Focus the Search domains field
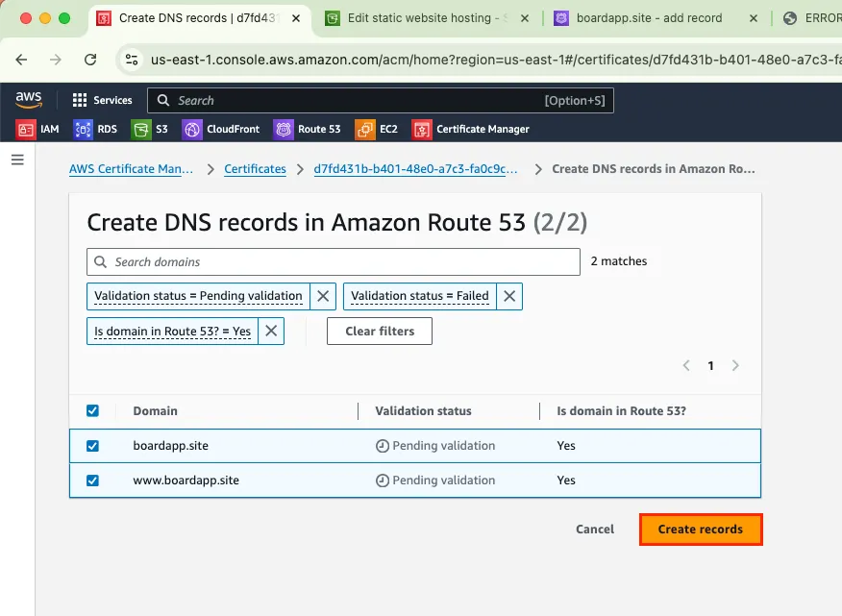Image resolution: width=842 pixels, height=616 pixels. tap(334, 262)
